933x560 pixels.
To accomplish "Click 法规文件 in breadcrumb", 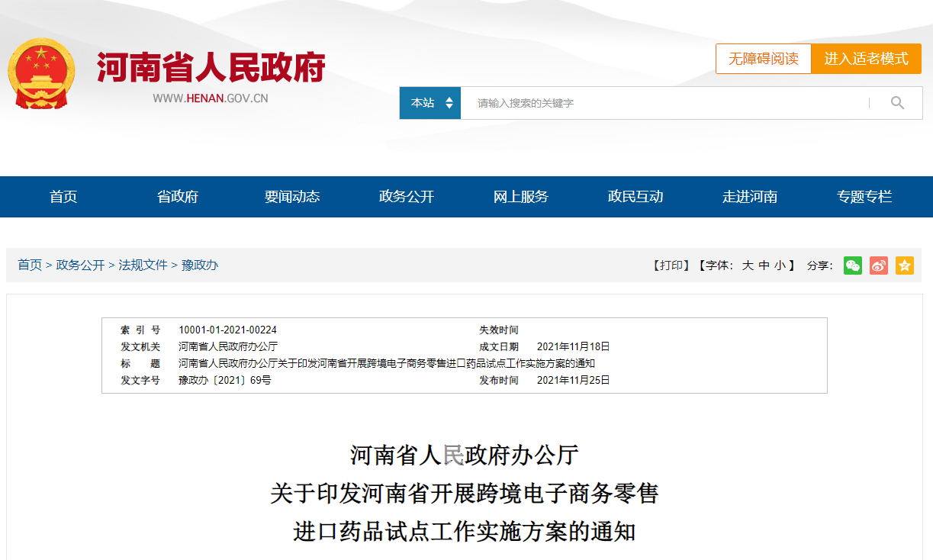I will tap(143, 265).
